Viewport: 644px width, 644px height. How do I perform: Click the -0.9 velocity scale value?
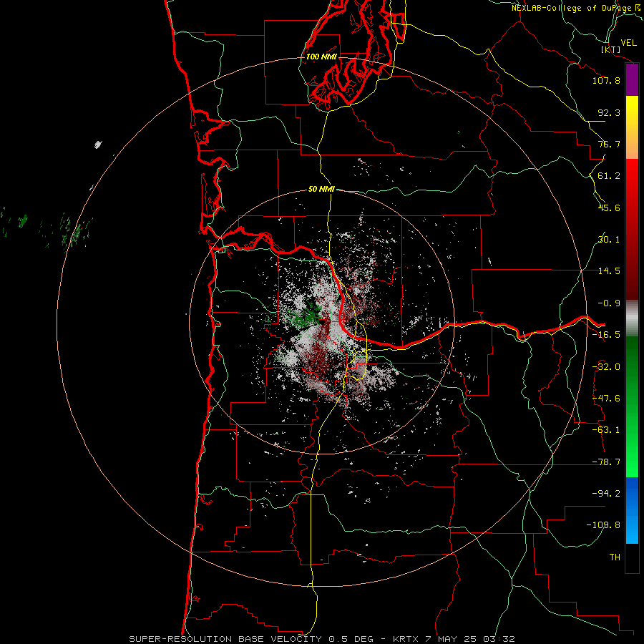coord(609,303)
